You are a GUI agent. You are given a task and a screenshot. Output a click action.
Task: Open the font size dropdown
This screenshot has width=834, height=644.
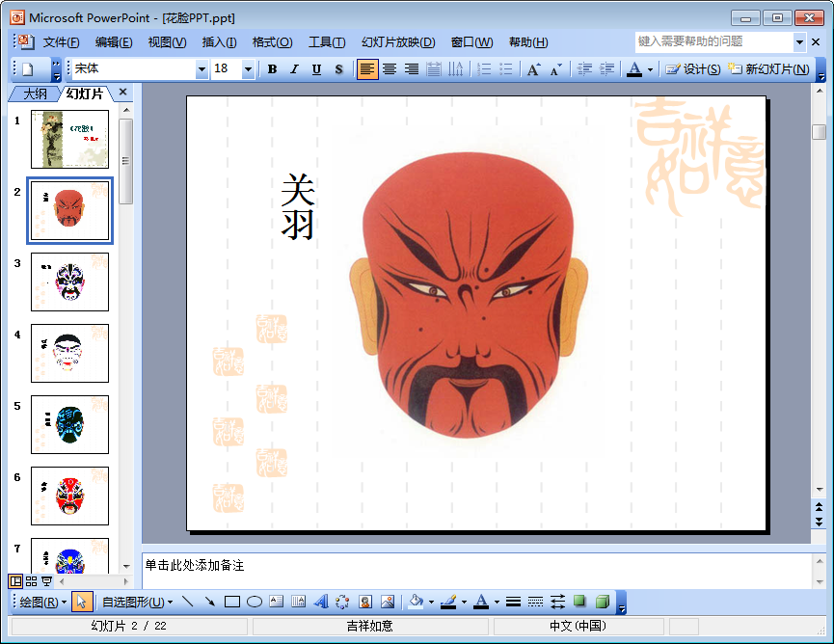tap(248, 69)
